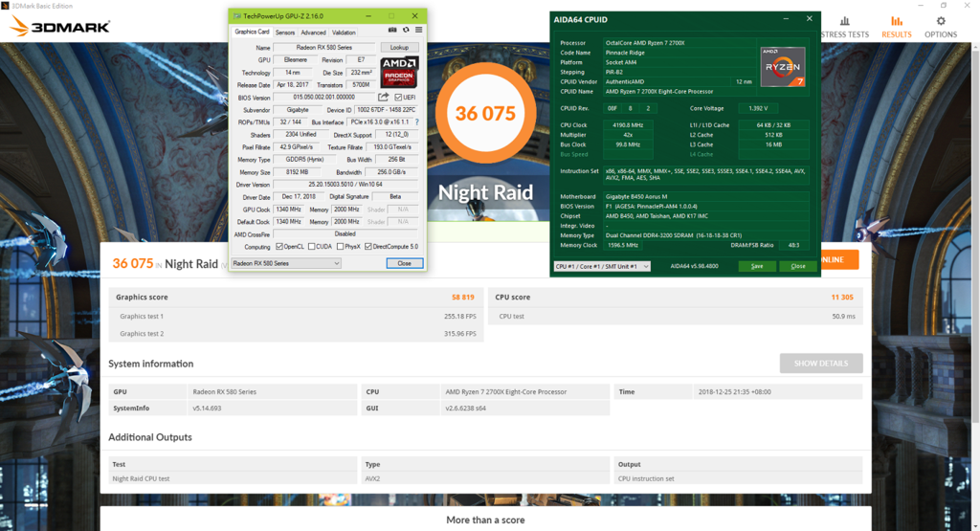Toggle the CUDA checkbox
The width and height of the screenshot is (980, 531).
pyautogui.click(x=311, y=247)
